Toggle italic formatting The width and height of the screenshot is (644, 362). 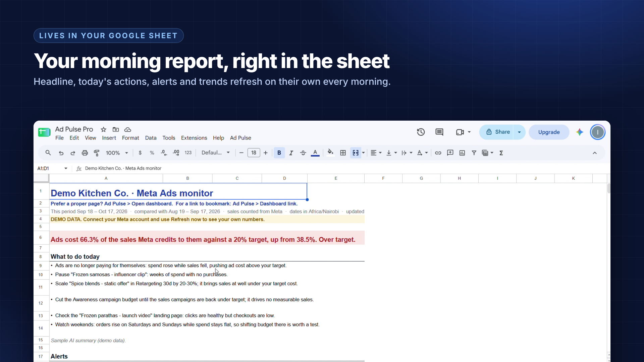291,153
